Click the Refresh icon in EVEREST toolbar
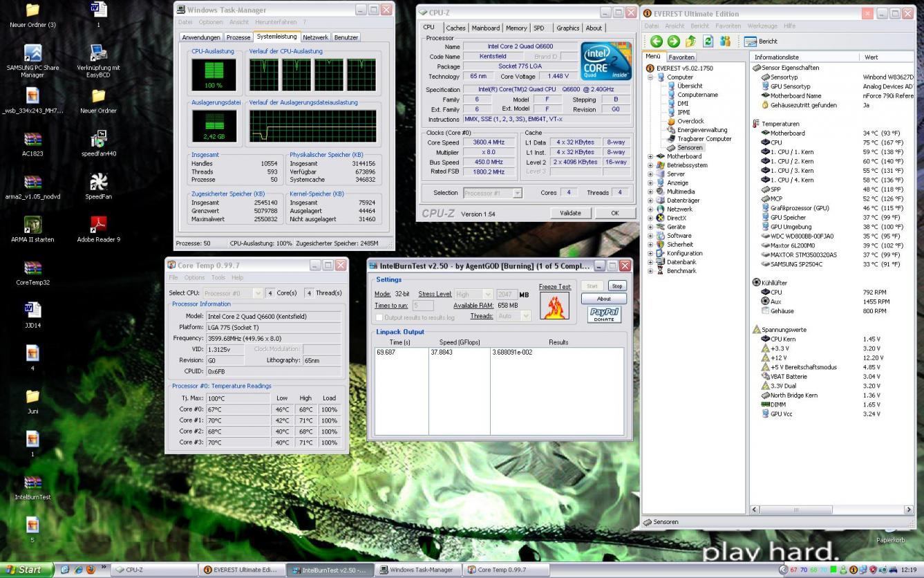 [x=708, y=41]
